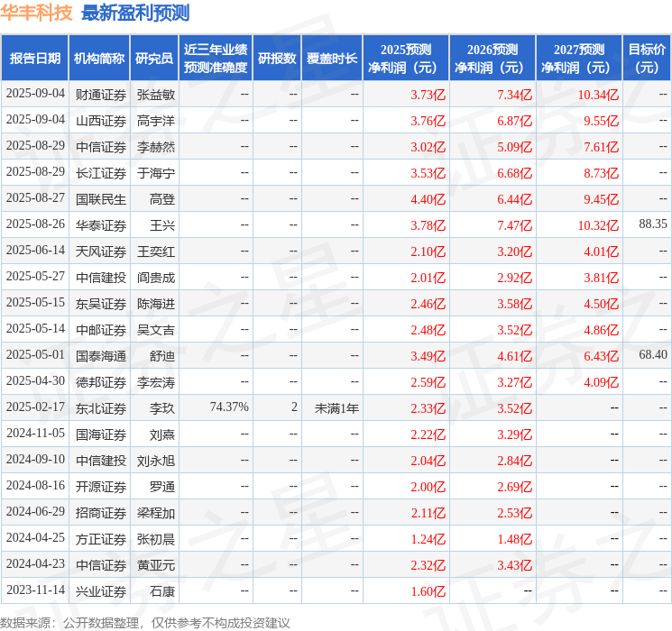
Task: Click the 近三年业绩预测准确度 column header
Action: pyautogui.click(x=216, y=59)
